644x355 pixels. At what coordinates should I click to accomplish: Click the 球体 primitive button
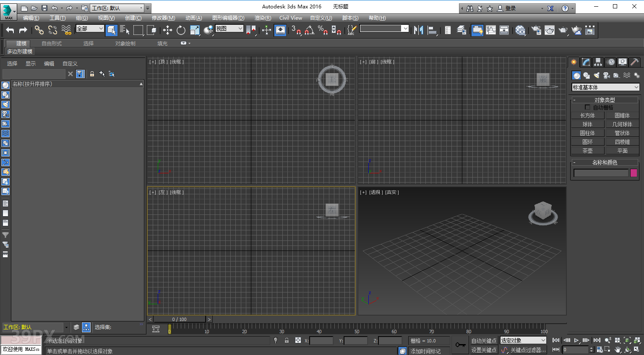point(587,124)
